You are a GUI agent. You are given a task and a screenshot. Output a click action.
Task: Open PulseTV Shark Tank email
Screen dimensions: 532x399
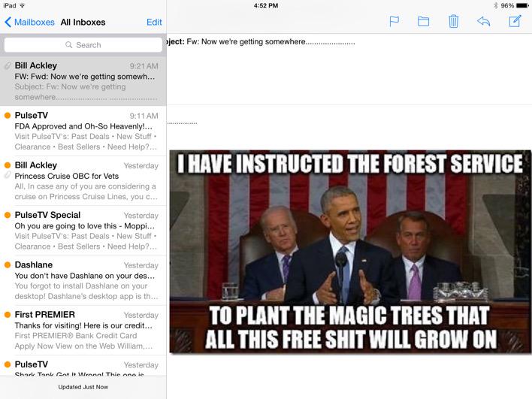point(83,366)
